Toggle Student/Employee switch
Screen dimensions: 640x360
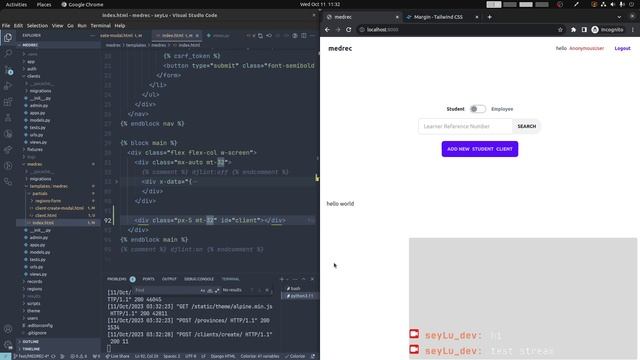click(478, 109)
